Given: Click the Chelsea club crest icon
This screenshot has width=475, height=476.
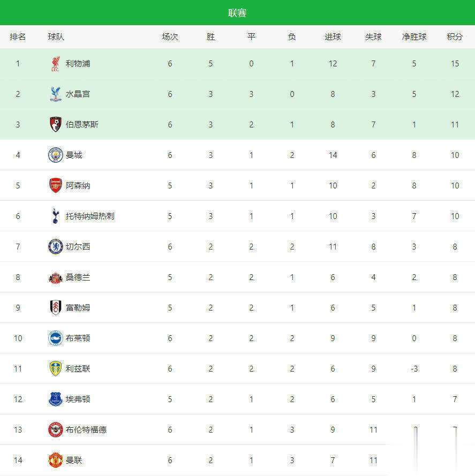Looking at the screenshot, I should (x=55, y=247).
